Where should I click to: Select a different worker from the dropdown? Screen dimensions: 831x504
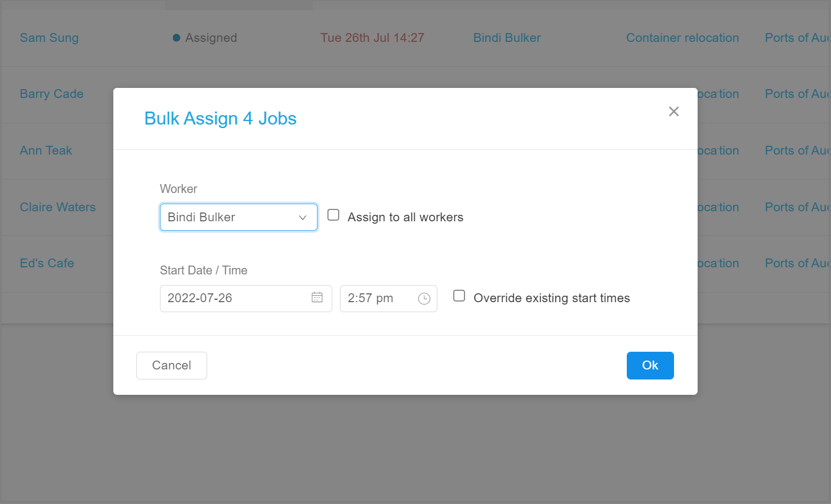tap(238, 217)
